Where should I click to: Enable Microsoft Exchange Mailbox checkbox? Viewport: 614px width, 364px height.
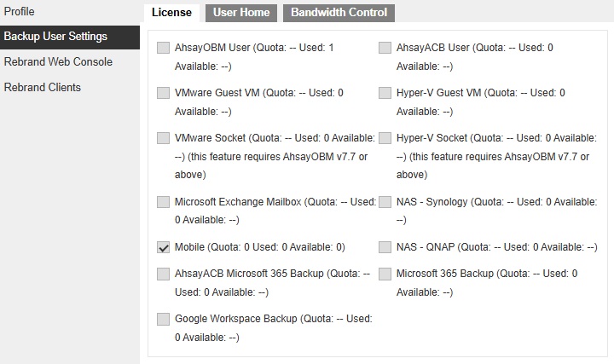tap(163, 202)
